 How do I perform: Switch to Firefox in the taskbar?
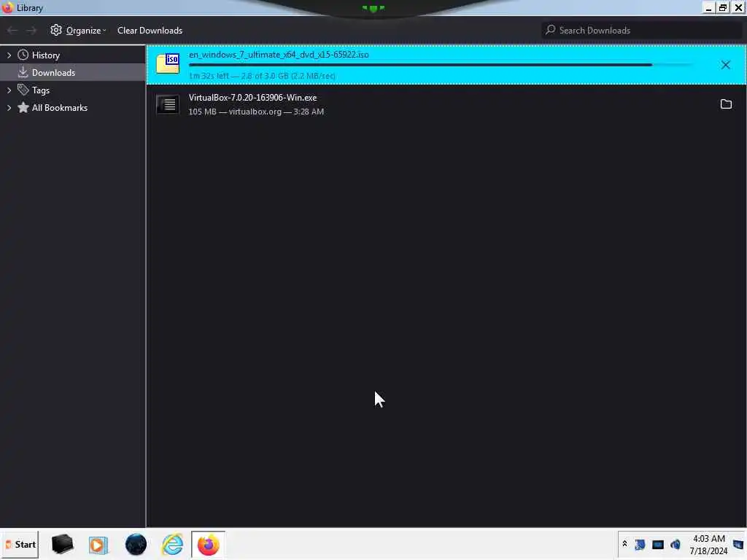208,545
